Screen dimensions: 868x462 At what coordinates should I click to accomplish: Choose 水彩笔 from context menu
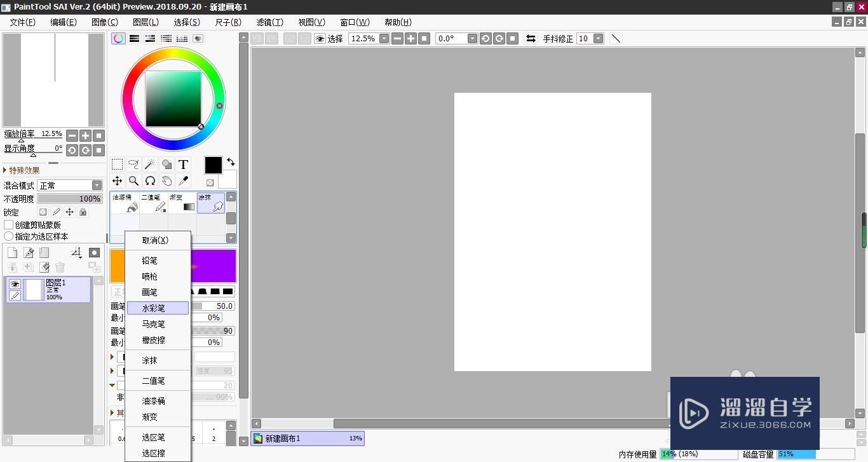[158, 308]
